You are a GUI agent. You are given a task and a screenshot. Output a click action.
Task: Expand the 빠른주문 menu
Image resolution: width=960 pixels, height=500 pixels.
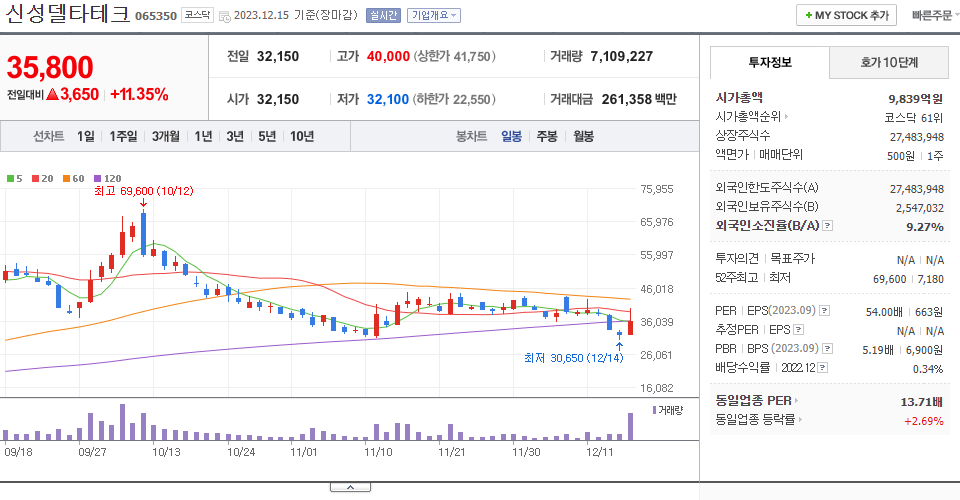[934, 15]
